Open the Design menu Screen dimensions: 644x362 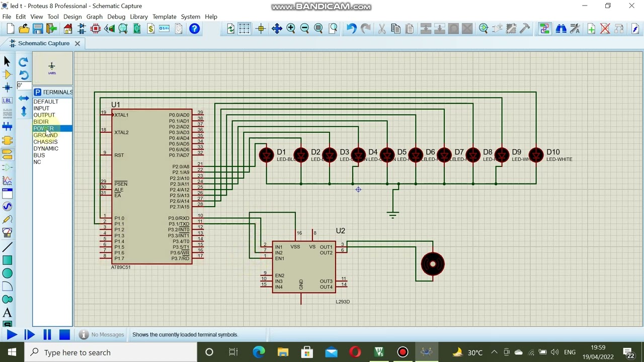pos(72,17)
